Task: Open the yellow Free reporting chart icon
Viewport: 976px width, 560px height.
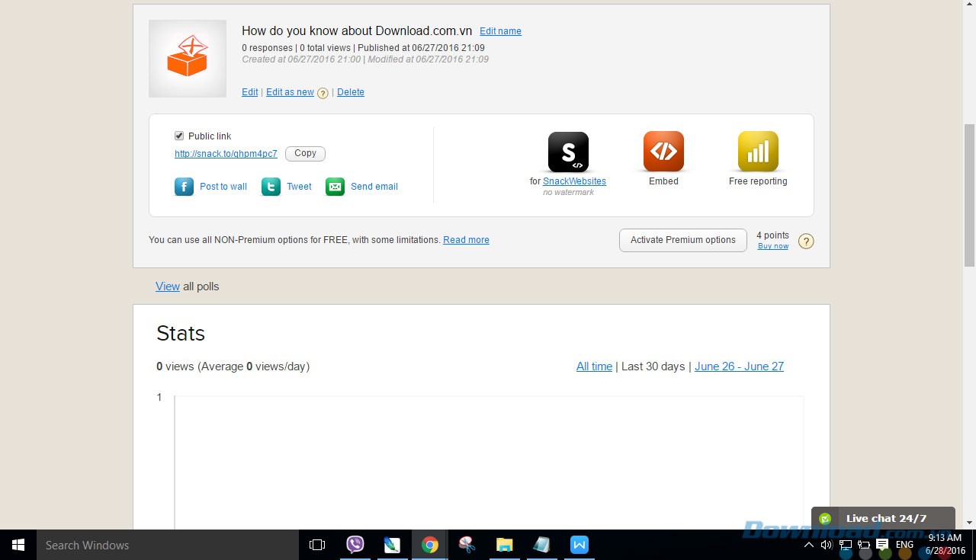Action: [x=758, y=152]
